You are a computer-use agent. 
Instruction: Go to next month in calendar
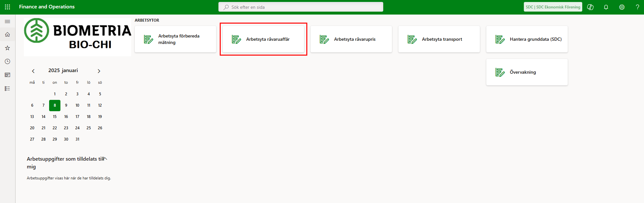tap(99, 71)
